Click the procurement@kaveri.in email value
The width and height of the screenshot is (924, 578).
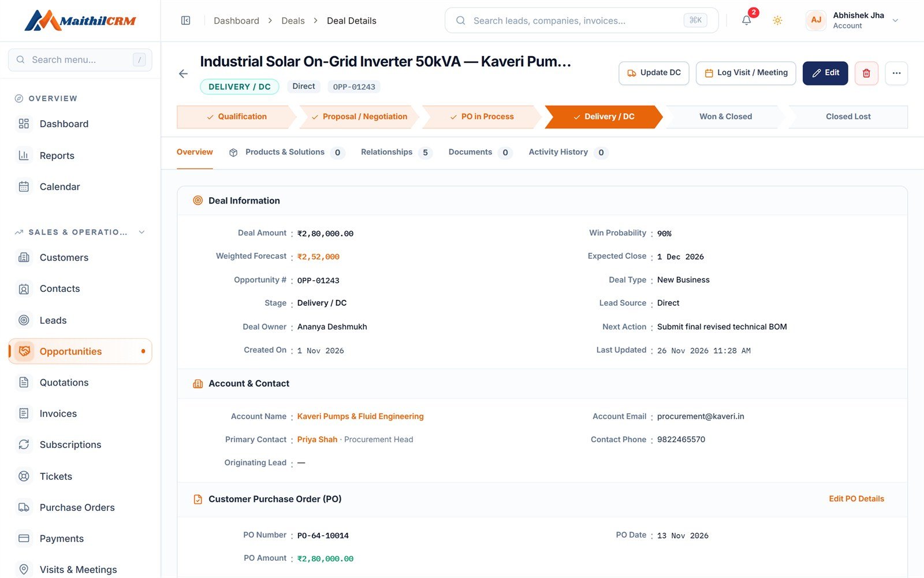pyautogui.click(x=701, y=417)
